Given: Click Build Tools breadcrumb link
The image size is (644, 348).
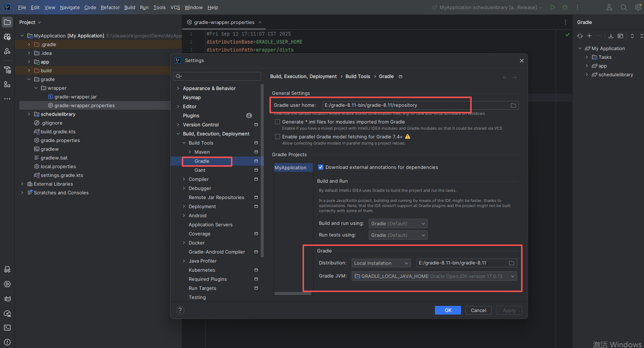Looking at the screenshot, I should (358, 76).
